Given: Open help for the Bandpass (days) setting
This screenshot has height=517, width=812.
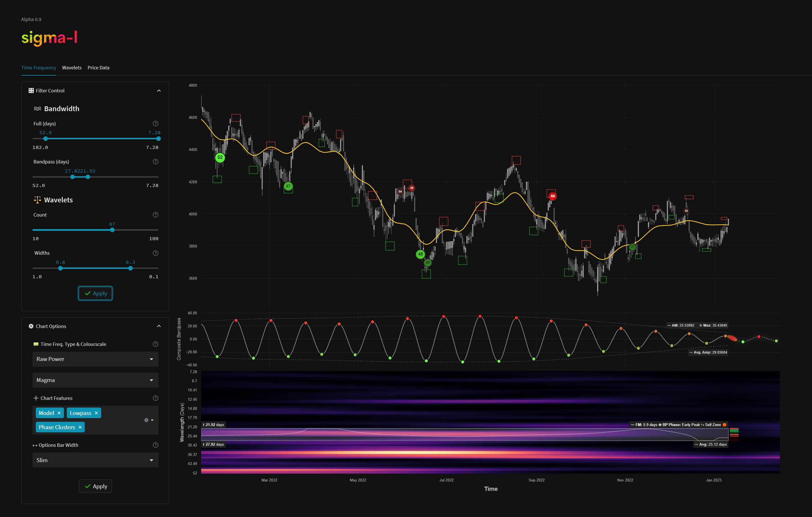Looking at the screenshot, I should point(155,161).
